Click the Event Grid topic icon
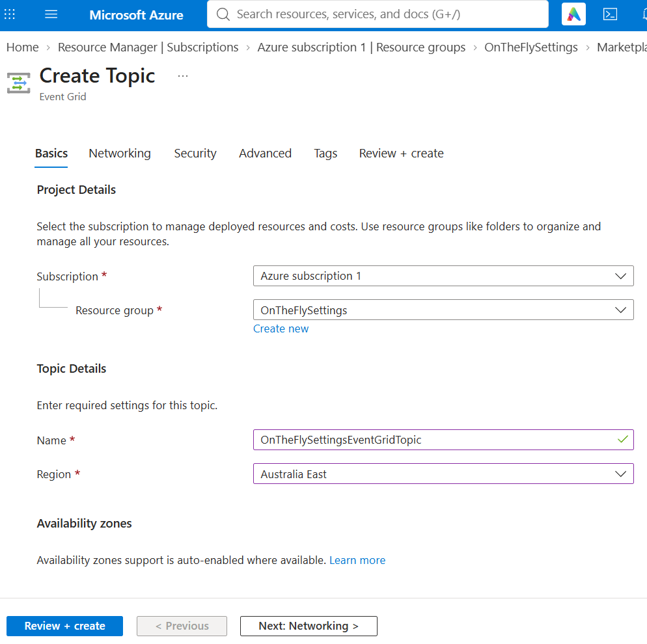 point(19,83)
